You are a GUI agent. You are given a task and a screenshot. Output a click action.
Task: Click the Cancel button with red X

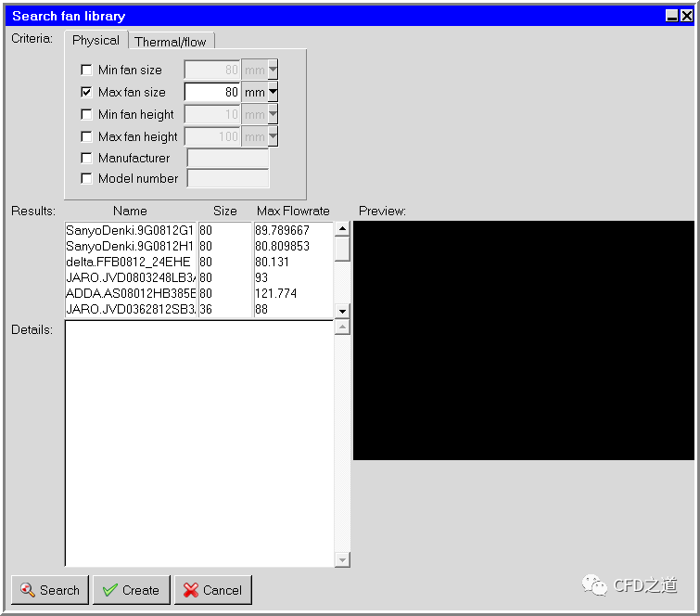[212, 590]
